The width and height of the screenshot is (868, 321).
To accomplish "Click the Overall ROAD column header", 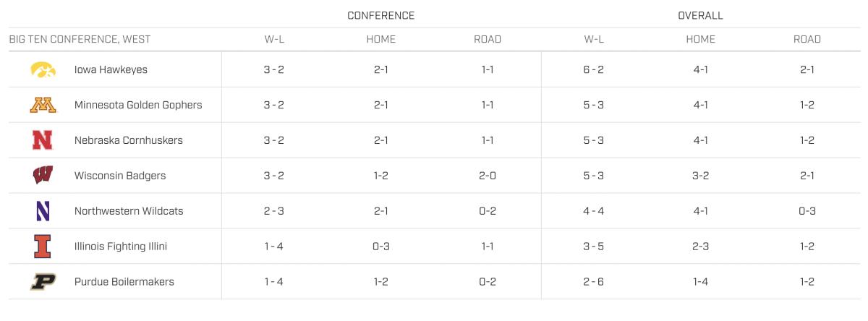I will tap(807, 39).
